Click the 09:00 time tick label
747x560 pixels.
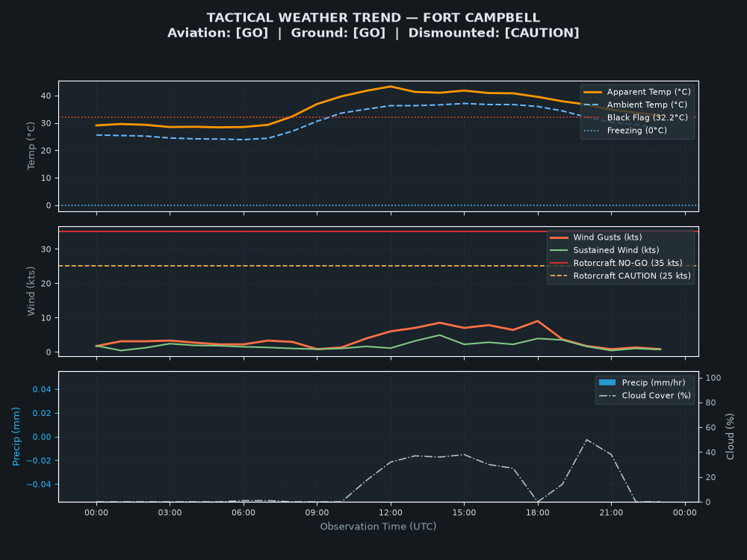pos(317,512)
